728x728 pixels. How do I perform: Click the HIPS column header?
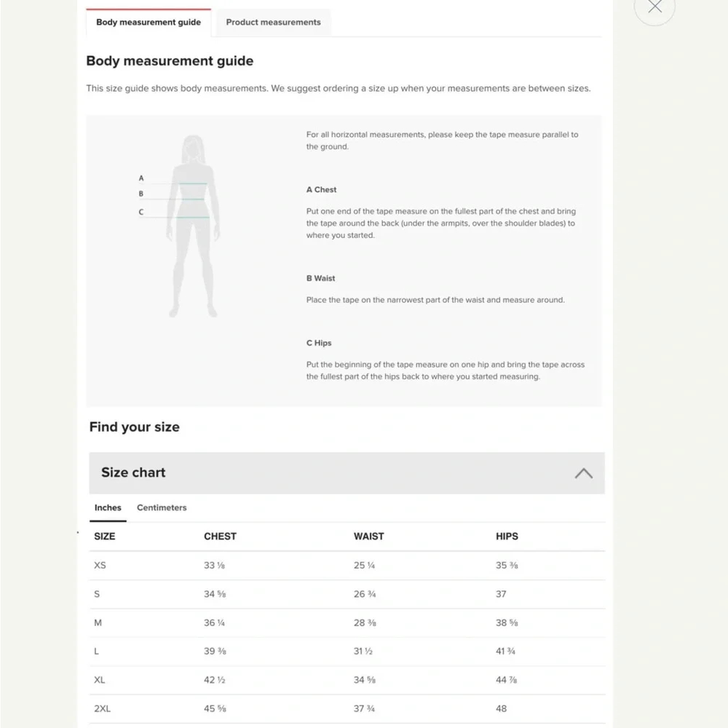click(507, 537)
